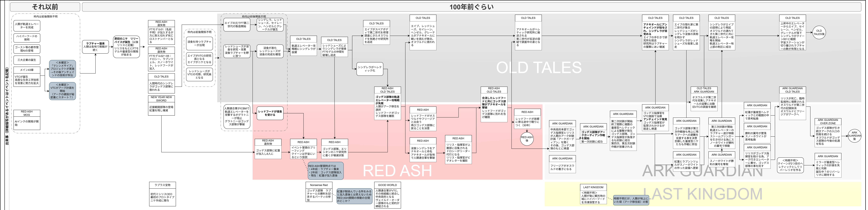
Task: Select the レッドフードが侵食を受ける node
Action: (270, 113)
